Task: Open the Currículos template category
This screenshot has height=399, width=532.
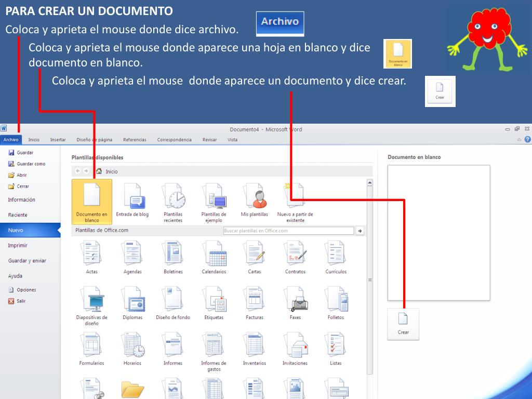Action: (336, 257)
